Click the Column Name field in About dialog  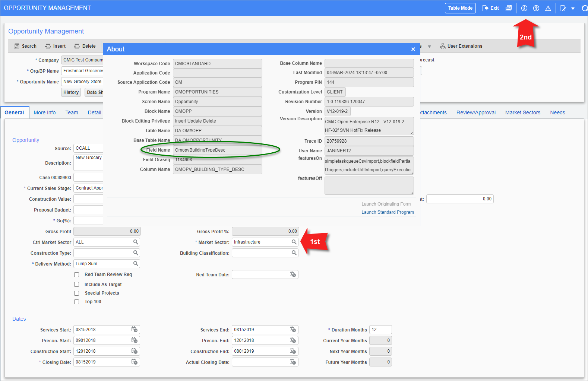click(217, 169)
